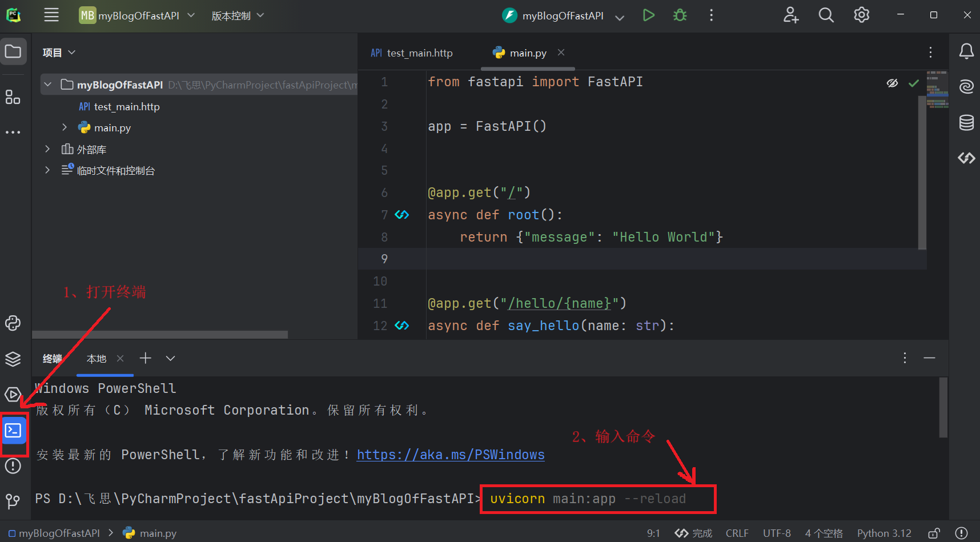
Task: Open the aka.ms/PSWindows link
Action: tap(451, 455)
